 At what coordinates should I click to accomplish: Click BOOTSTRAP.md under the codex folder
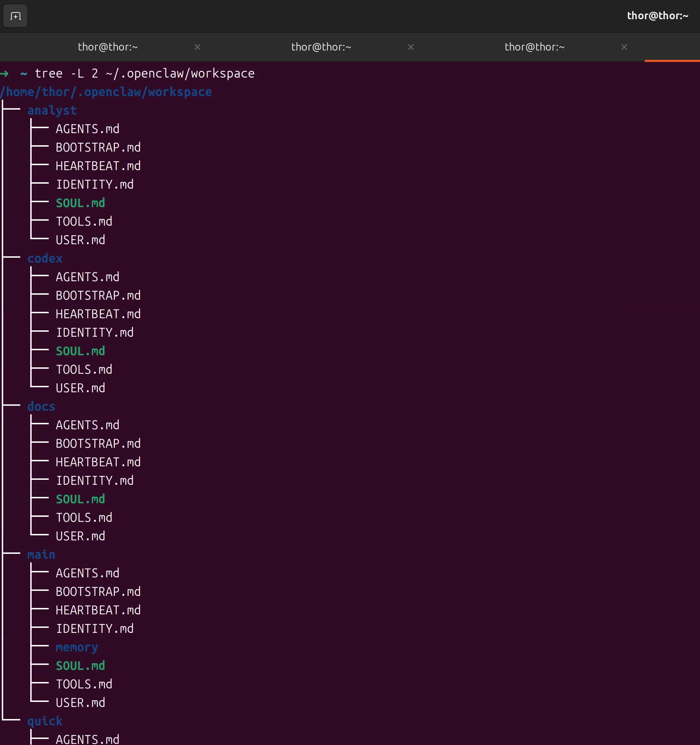coord(98,295)
